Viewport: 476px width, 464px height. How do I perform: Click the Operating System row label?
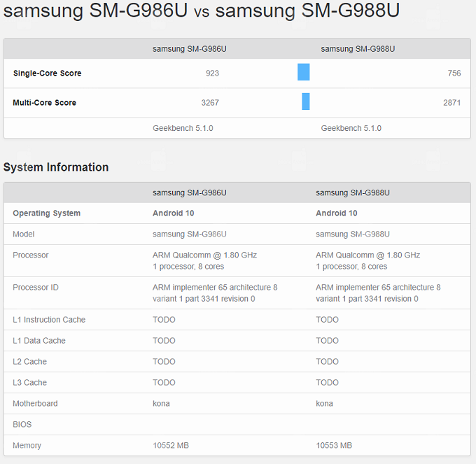(46, 213)
